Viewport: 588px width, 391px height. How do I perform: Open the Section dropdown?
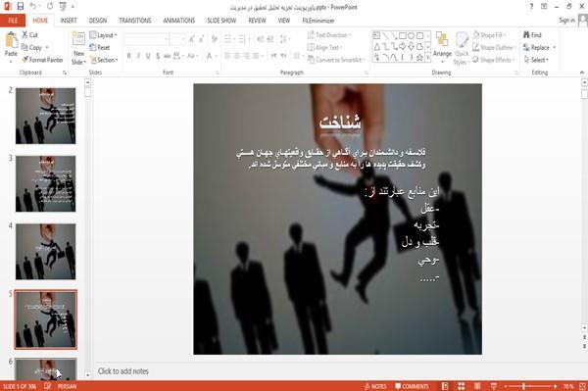(x=104, y=60)
